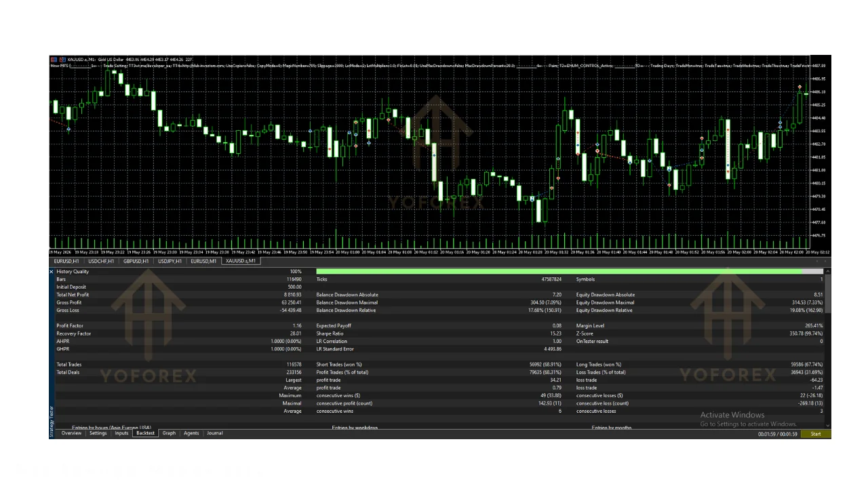Show the Graph tab
Viewport: 868px width, 488px height.
[169, 433]
